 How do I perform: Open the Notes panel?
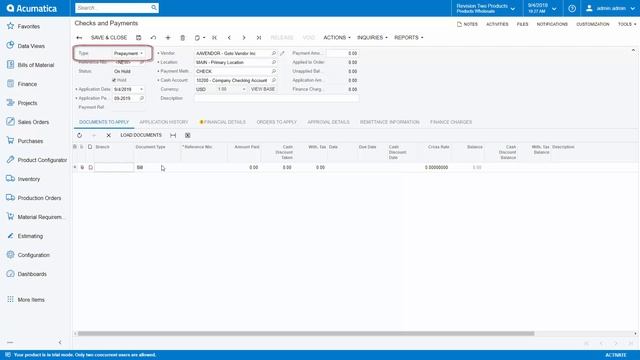tap(467, 24)
